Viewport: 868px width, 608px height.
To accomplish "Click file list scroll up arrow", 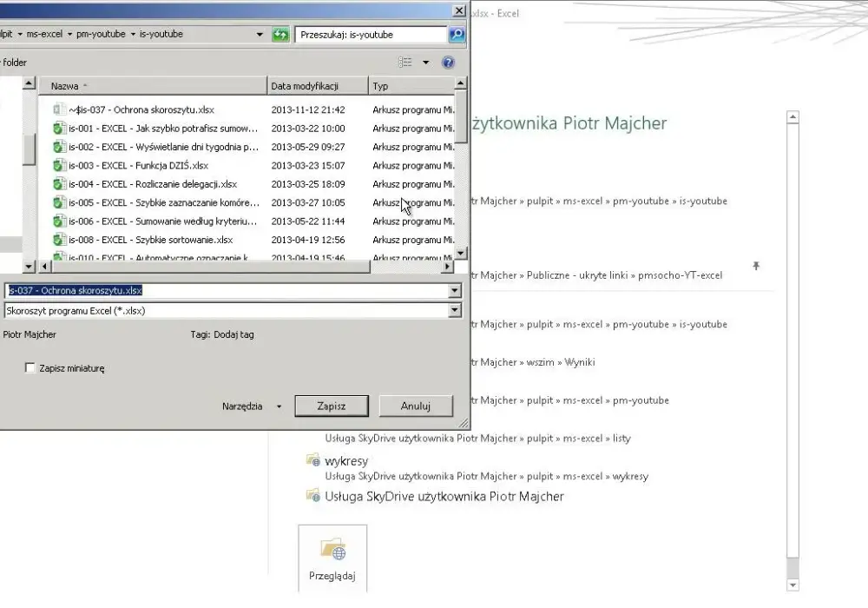I will point(461,83).
